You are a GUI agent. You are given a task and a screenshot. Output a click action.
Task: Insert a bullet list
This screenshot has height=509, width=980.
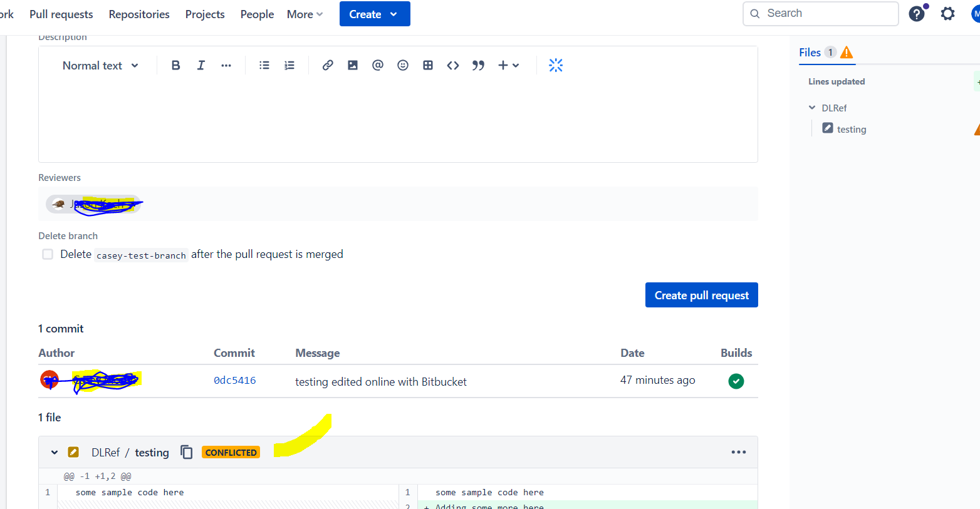tap(264, 65)
